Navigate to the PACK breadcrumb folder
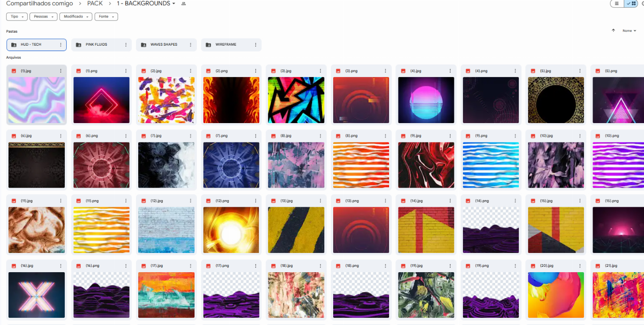 point(95,4)
